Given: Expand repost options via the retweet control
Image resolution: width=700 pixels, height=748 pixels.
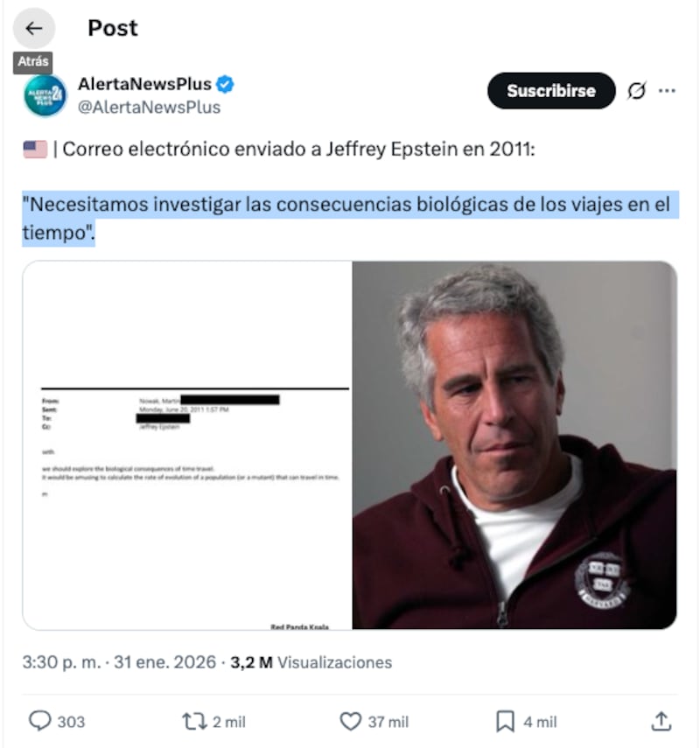Looking at the screenshot, I should pos(194,722).
